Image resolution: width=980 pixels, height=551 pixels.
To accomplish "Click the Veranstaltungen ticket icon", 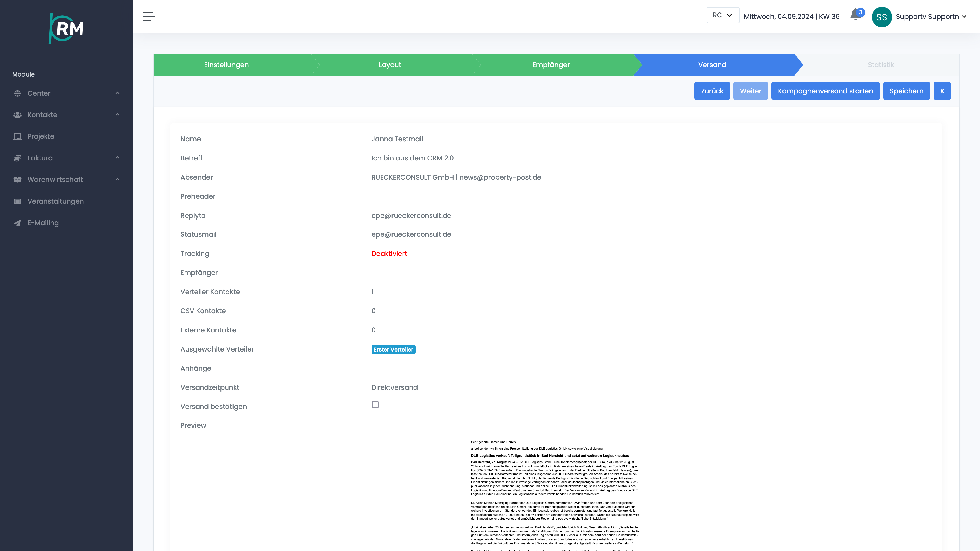I will pos(18,201).
